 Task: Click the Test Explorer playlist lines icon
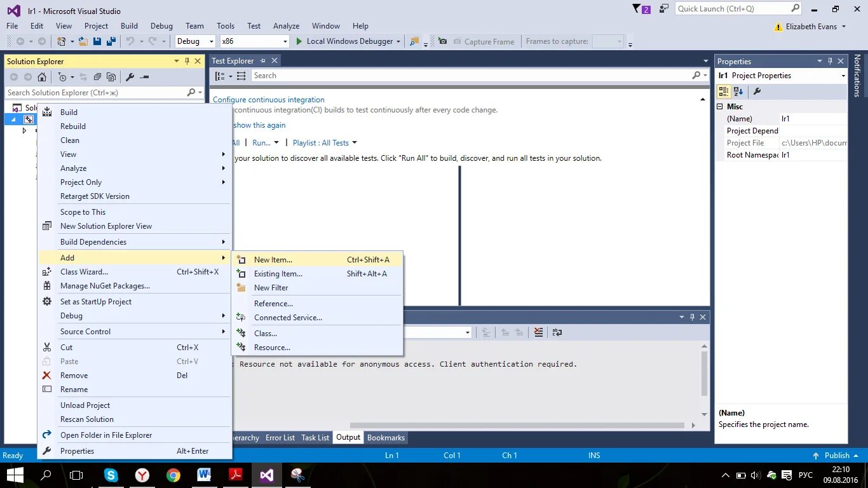coord(241,76)
